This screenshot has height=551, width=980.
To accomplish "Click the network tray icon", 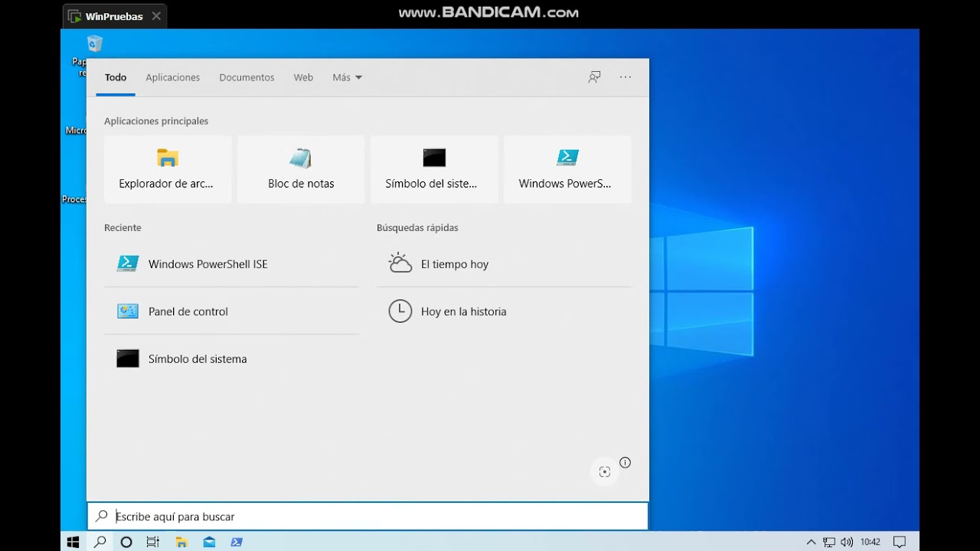I will coord(829,542).
